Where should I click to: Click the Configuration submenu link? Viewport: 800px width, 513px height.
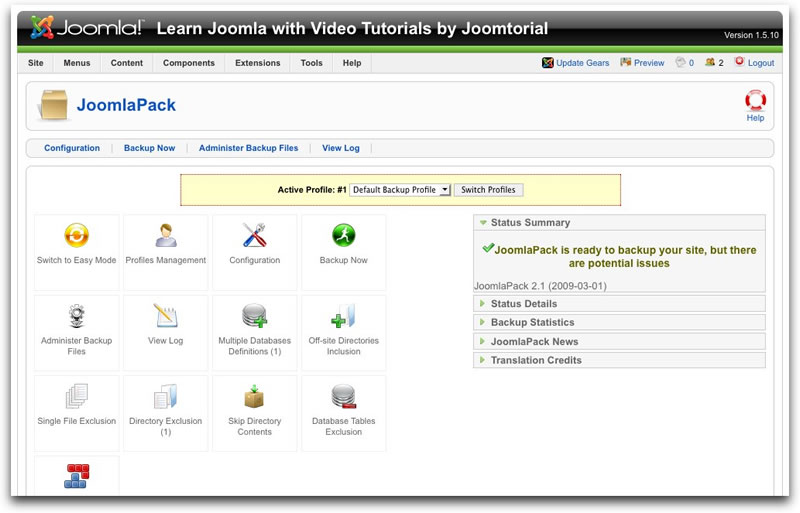(x=72, y=148)
